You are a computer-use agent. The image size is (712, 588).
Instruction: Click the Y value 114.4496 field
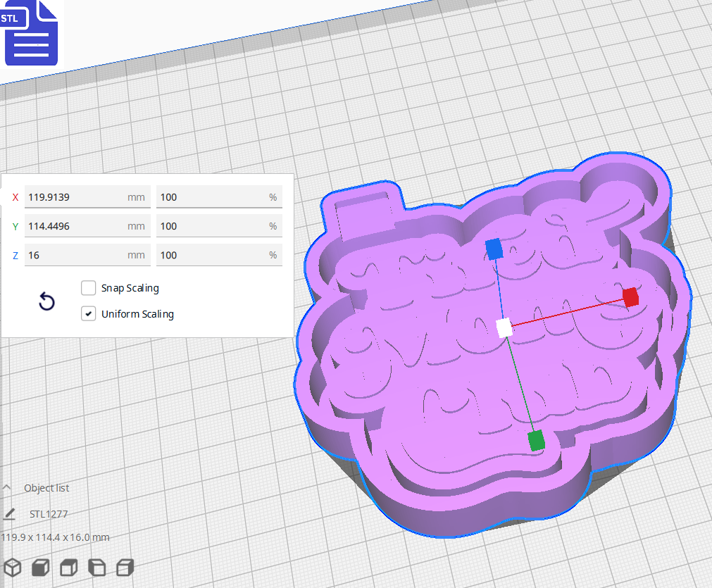87,226
